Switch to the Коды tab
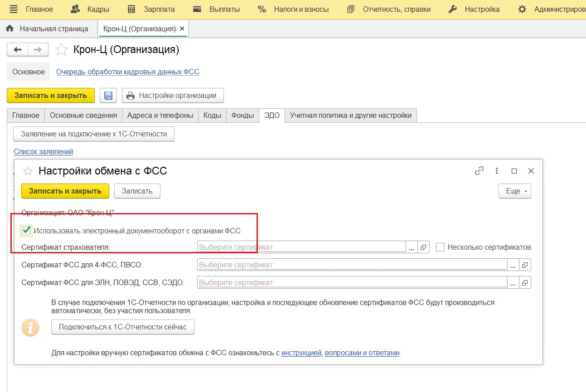The width and height of the screenshot is (586, 392). (212, 115)
